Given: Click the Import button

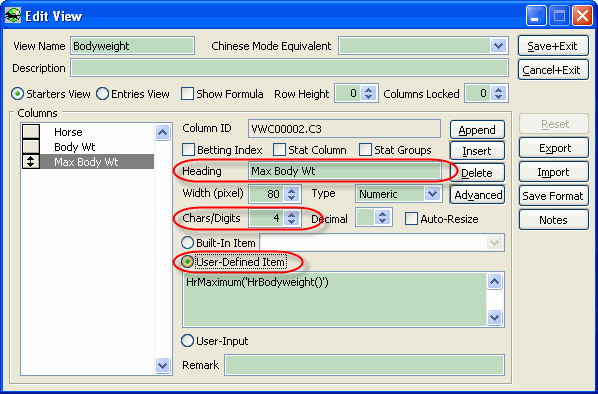Looking at the screenshot, I should click(x=553, y=172).
